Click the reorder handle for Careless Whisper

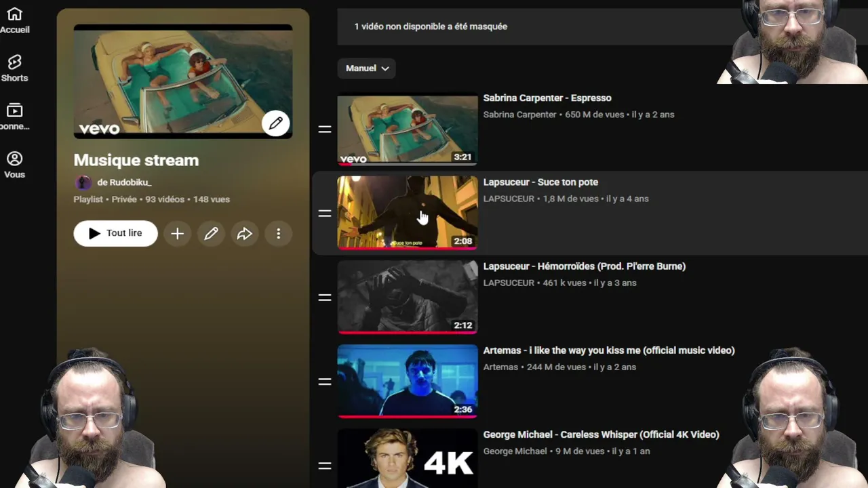(x=325, y=466)
